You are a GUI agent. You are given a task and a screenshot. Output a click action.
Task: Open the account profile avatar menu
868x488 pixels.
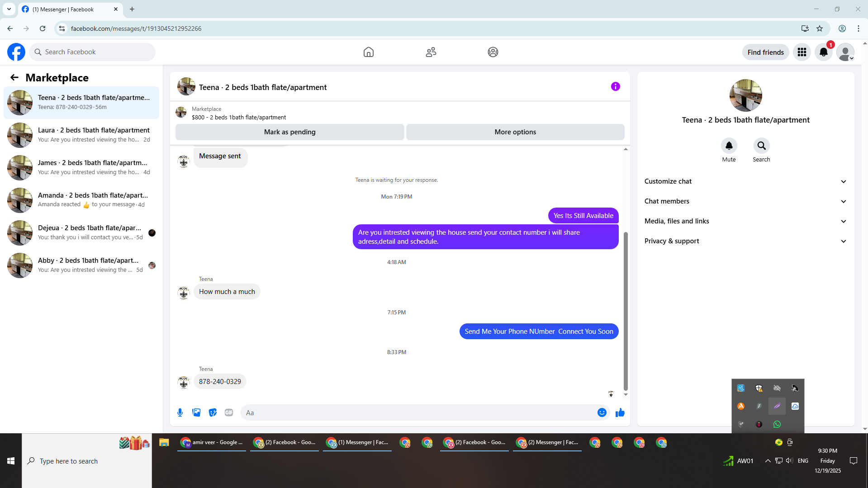coord(845,52)
